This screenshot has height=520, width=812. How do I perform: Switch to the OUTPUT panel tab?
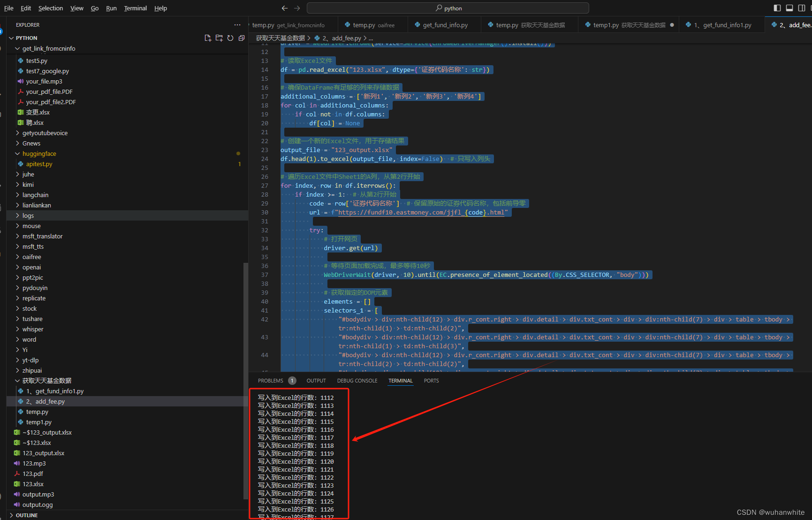click(x=316, y=381)
